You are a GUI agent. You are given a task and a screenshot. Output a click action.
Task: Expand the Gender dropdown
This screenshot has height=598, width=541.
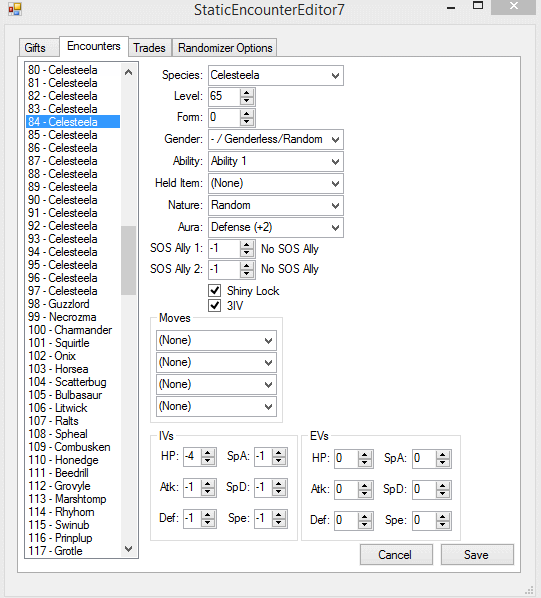[276, 139]
